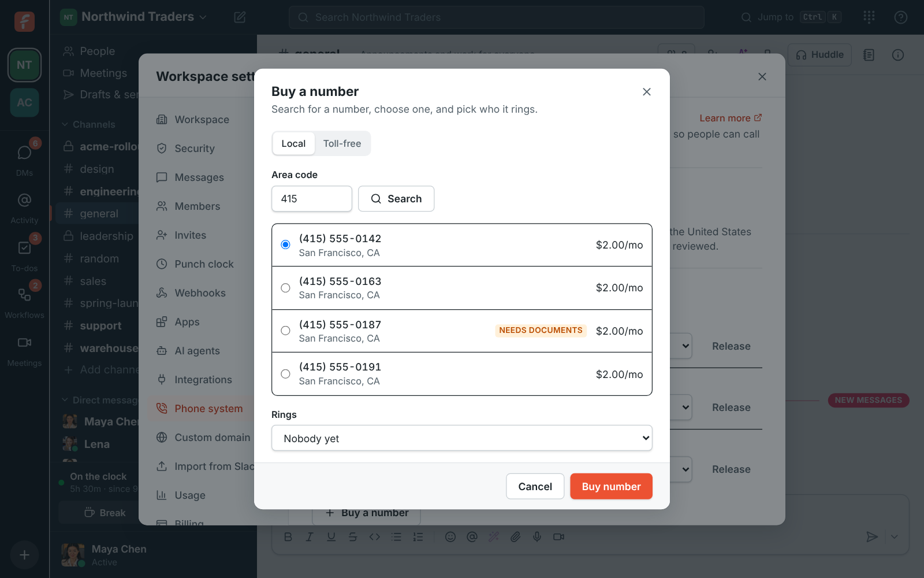Select the (415) 555-0187 number radio
Screen dimensions: 924x578
(285, 331)
